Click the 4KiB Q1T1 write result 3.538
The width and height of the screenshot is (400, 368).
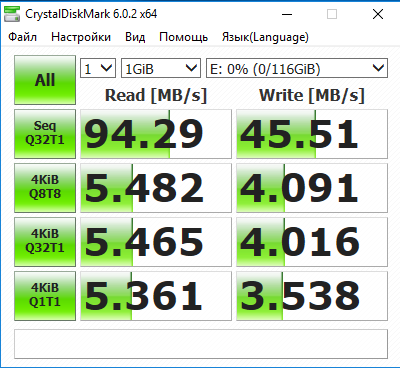point(312,296)
